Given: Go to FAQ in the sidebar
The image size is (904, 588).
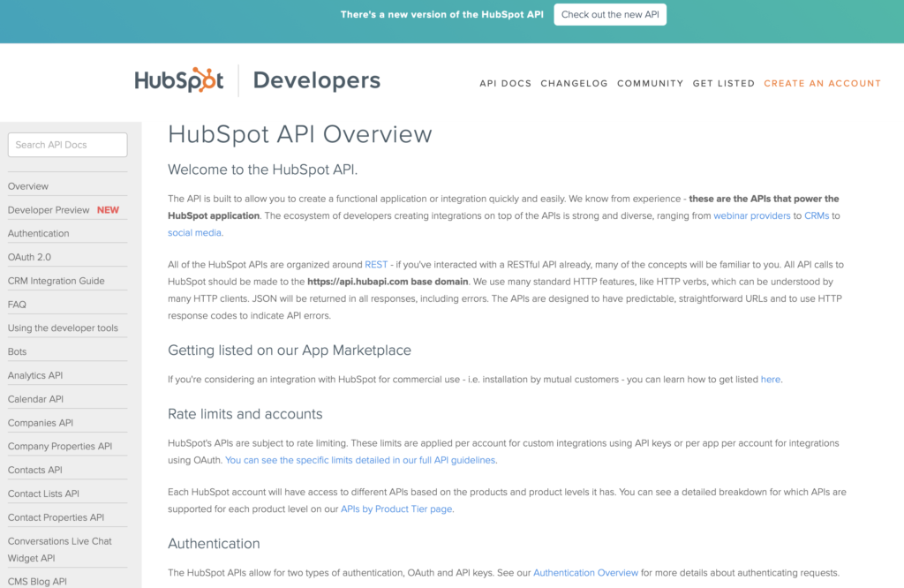Looking at the screenshot, I should (18, 305).
